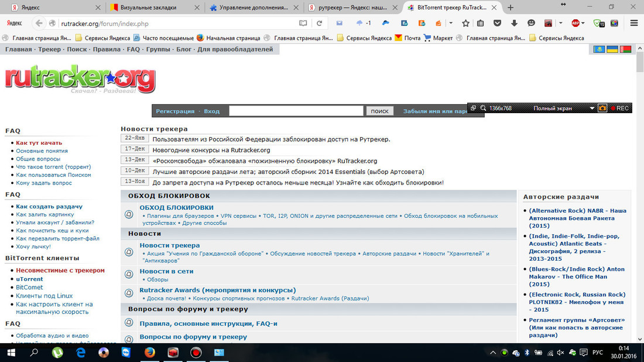Show hidden system tray icons chevron

[493, 353]
